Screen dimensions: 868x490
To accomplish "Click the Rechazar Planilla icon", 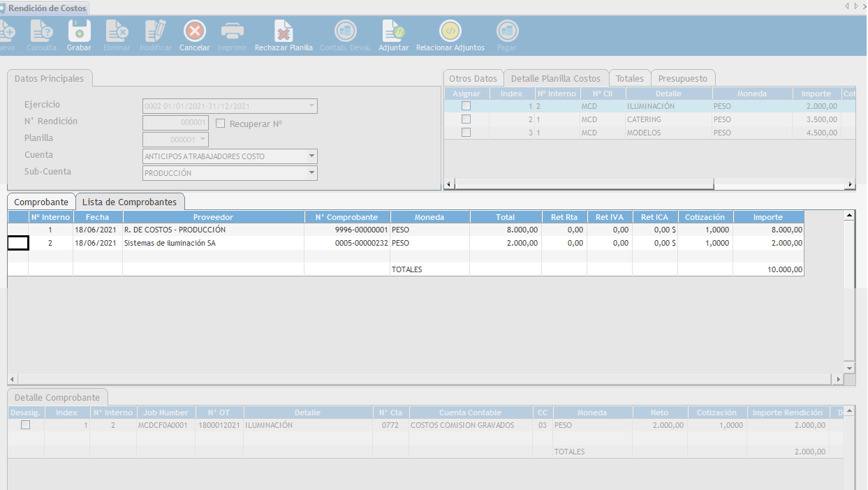I will 284,31.
